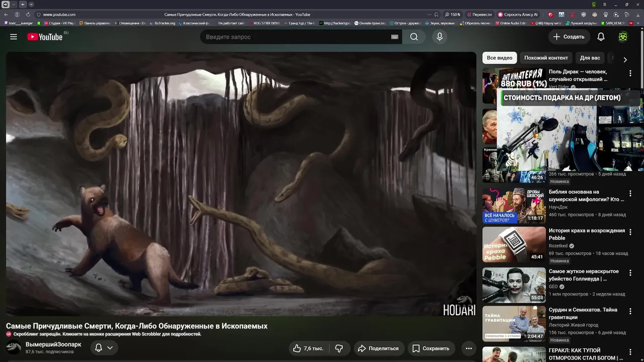Click the main video player

click(x=241, y=184)
